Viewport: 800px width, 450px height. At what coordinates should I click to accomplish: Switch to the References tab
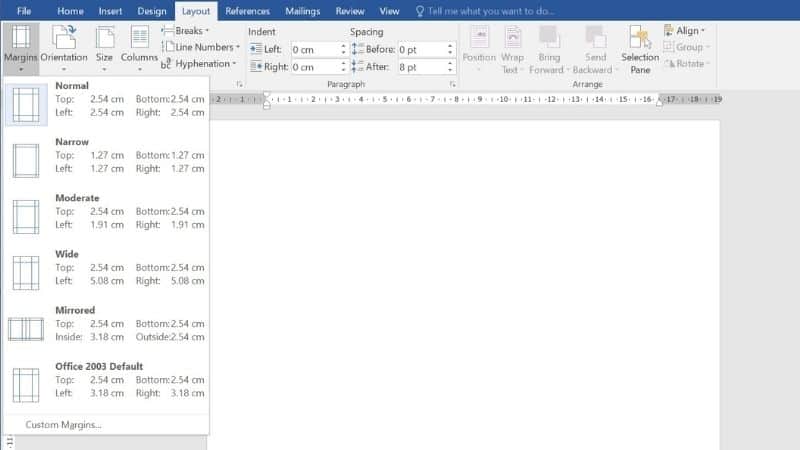(247, 11)
